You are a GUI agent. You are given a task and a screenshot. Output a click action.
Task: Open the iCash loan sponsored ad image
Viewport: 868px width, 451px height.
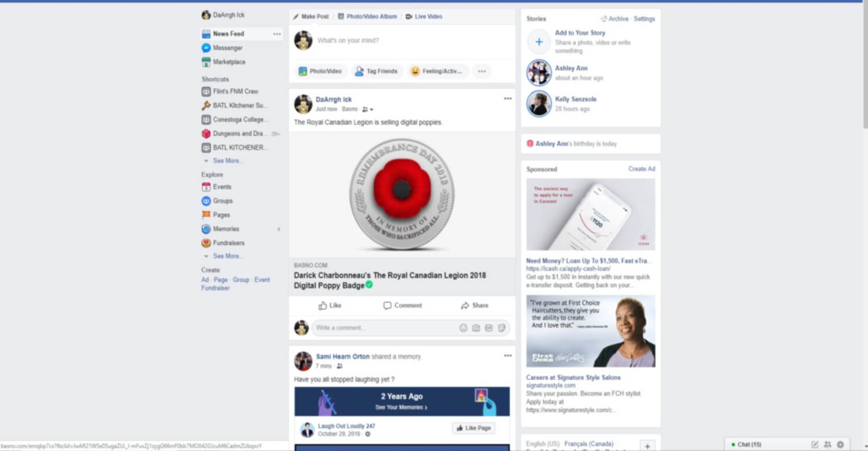pyautogui.click(x=591, y=214)
